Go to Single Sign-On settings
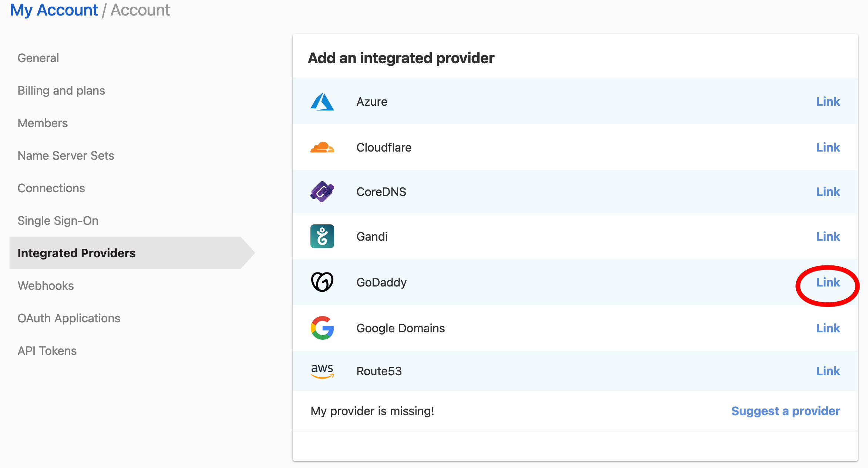 [x=58, y=220]
